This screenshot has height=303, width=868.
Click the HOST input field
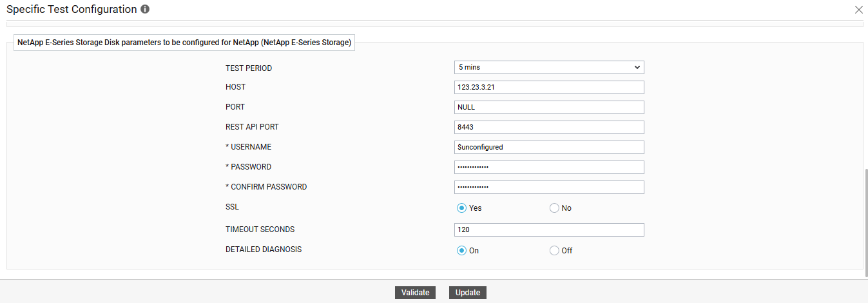[549, 87]
